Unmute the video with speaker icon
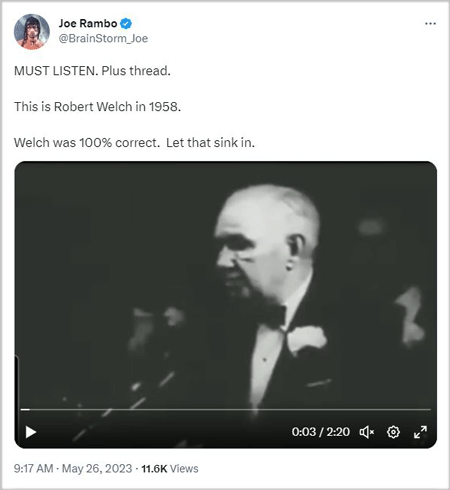450x490 pixels. [367, 432]
